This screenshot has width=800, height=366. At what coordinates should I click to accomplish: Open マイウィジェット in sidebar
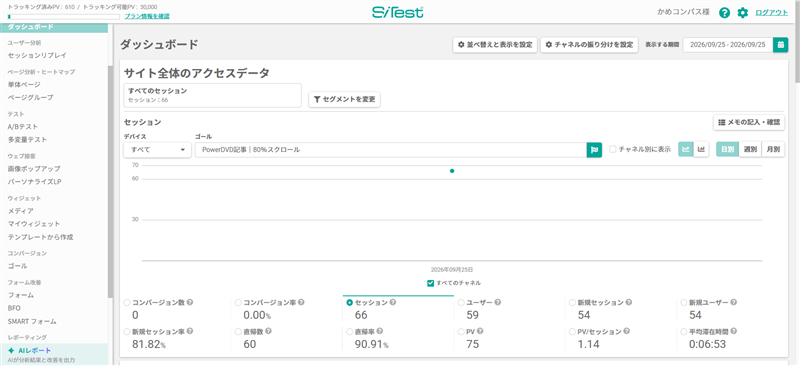tap(34, 224)
